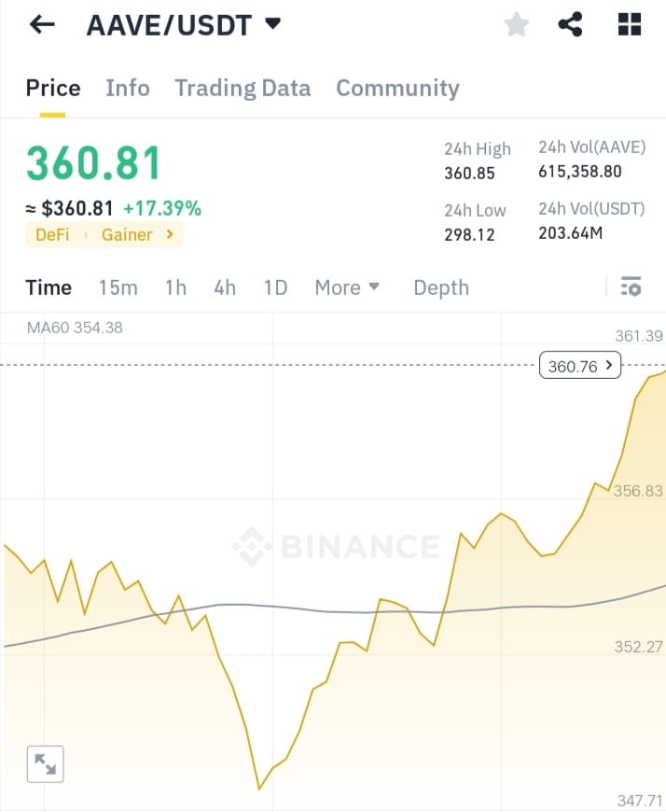
Task: Switch to the 1D daily interval
Action: (275, 287)
